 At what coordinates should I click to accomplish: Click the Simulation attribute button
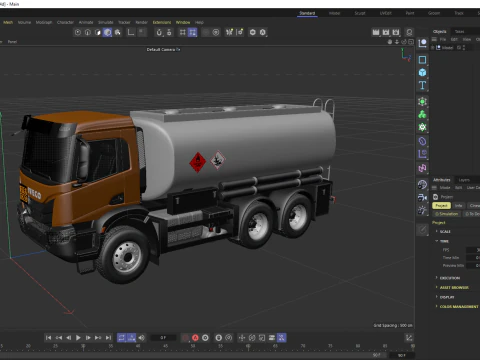point(447,214)
